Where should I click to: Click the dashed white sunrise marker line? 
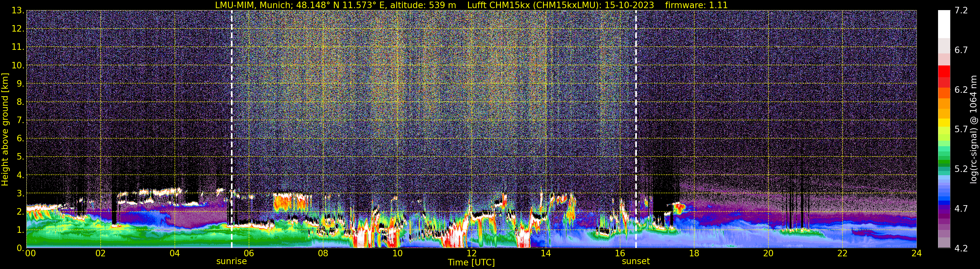[x=231, y=129]
